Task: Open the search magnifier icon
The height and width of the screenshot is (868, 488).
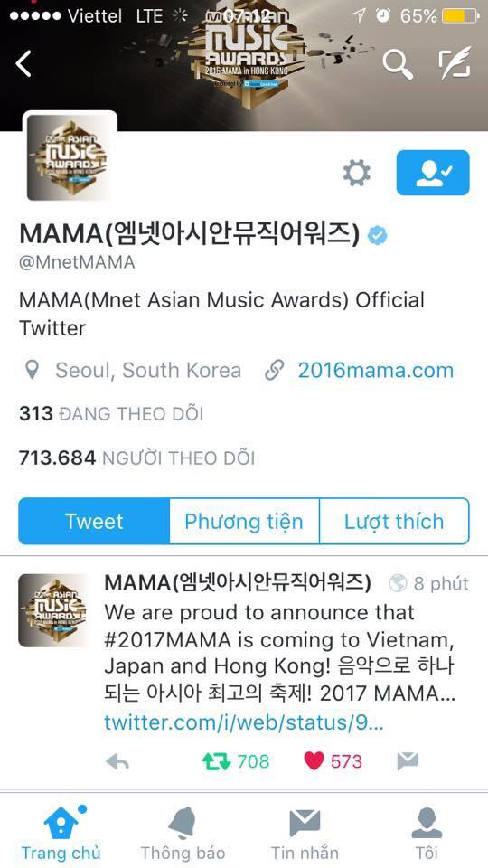Action: (398, 64)
